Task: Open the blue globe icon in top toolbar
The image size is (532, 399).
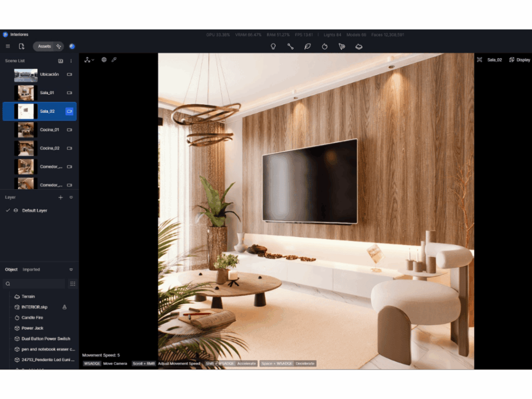Action: pyautogui.click(x=72, y=46)
